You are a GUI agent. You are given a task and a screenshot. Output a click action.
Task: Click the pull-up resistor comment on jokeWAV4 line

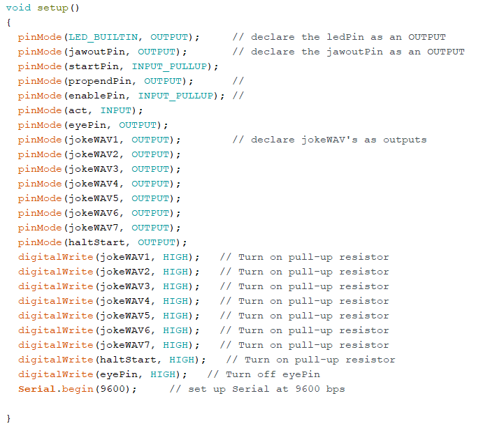(x=304, y=301)
